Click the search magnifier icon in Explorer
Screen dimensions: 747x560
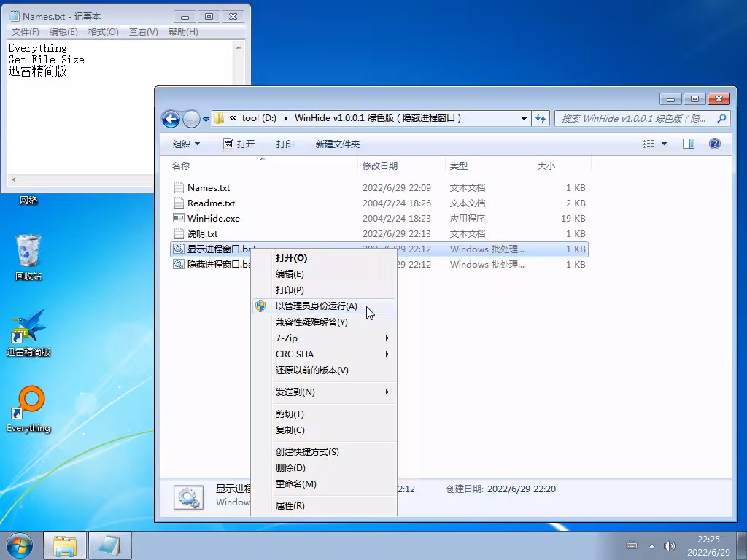click(721, 118)
